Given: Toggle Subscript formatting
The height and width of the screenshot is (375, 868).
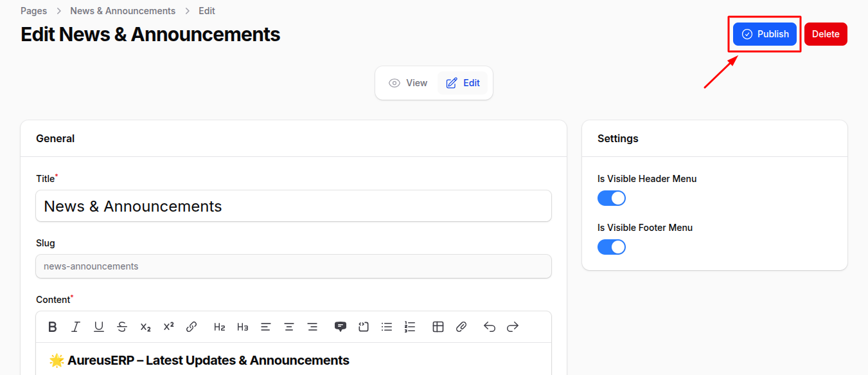Looking at the screenshot, I should (145, 327).
